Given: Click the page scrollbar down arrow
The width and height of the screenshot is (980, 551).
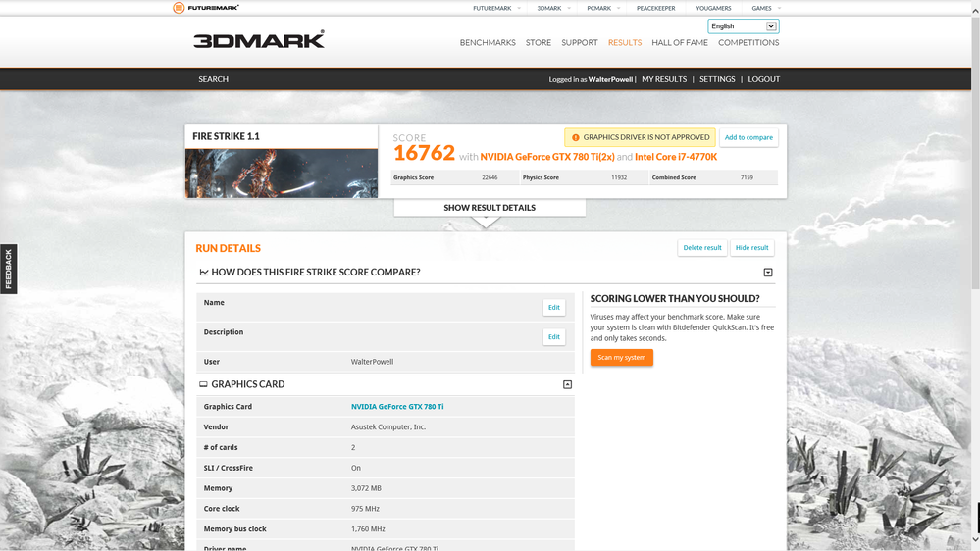Looking at the screenshot, I should tap(975, 539).
